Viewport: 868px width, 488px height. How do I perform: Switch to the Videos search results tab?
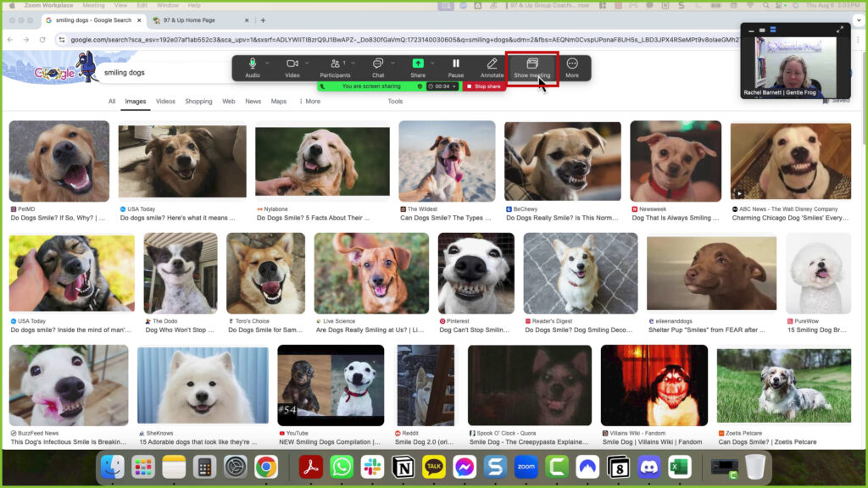click(167, 101)
